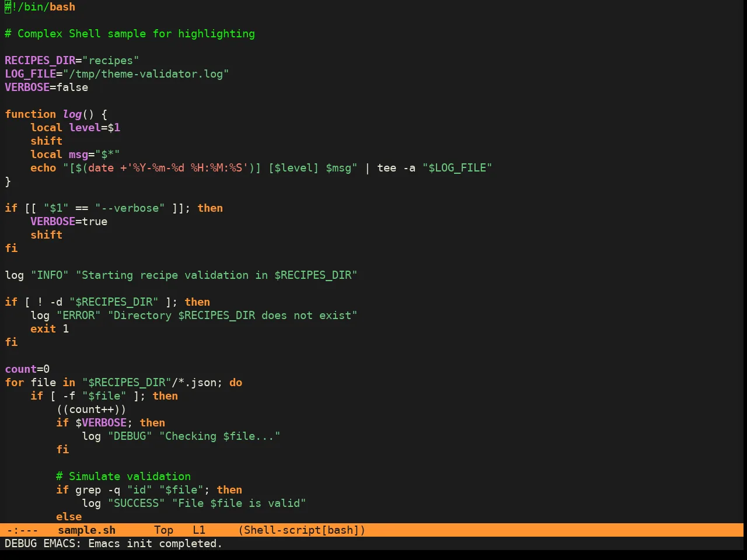
Task: Click the "SUCCESS" string in log call
Action: [x=136, y=503]
